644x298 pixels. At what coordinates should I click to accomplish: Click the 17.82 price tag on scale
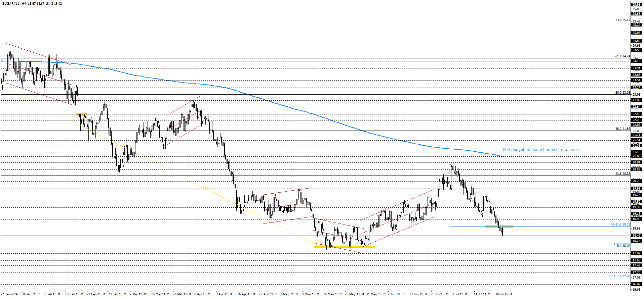636,253
